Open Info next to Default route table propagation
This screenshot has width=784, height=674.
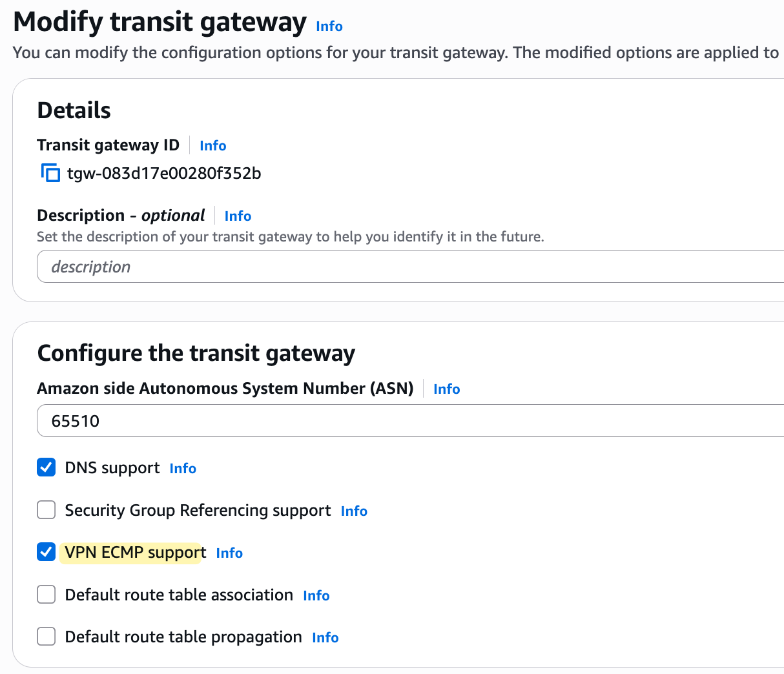[x=325, y=637]
